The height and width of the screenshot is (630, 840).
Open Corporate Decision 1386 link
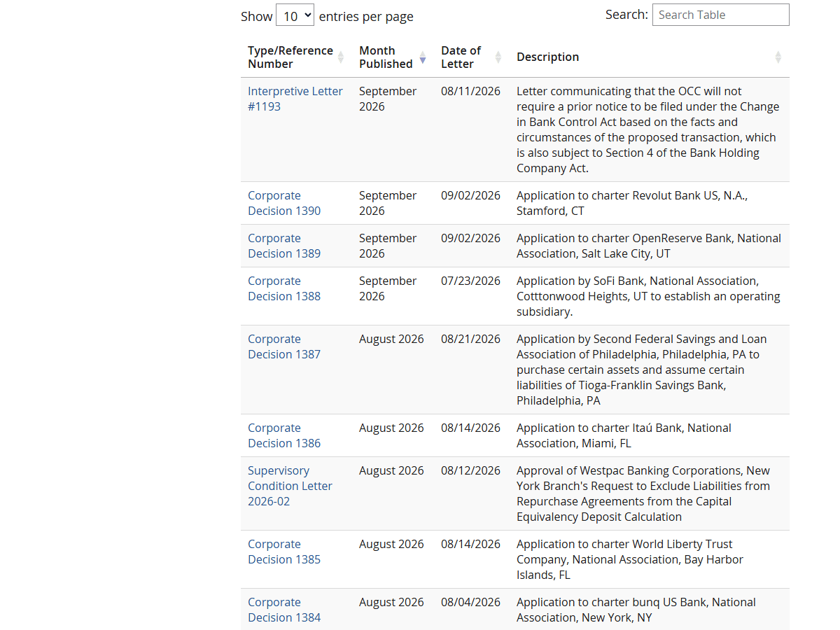coord(284,435)
